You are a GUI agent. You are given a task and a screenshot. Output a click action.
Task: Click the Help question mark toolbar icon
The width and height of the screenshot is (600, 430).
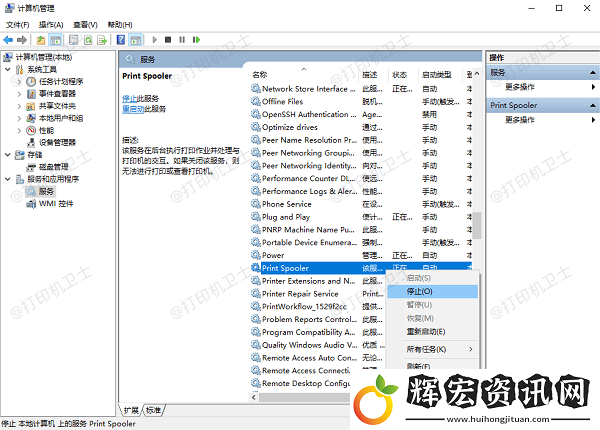point(121,40)
